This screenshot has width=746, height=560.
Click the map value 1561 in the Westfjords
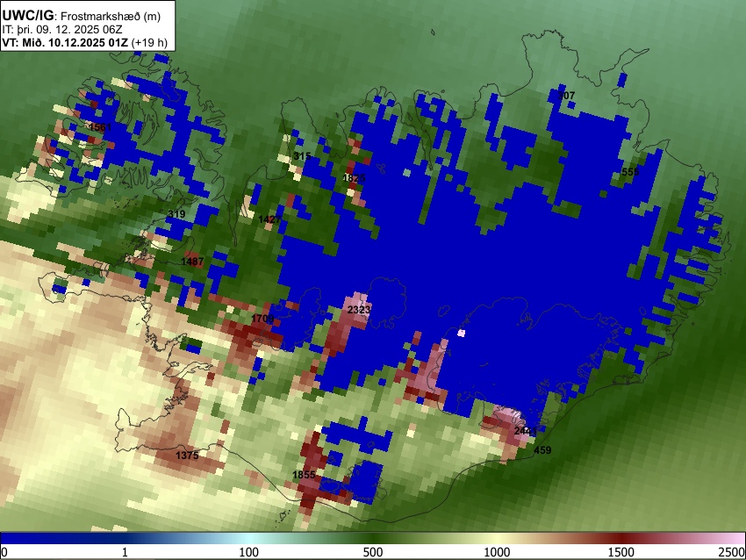100,127
